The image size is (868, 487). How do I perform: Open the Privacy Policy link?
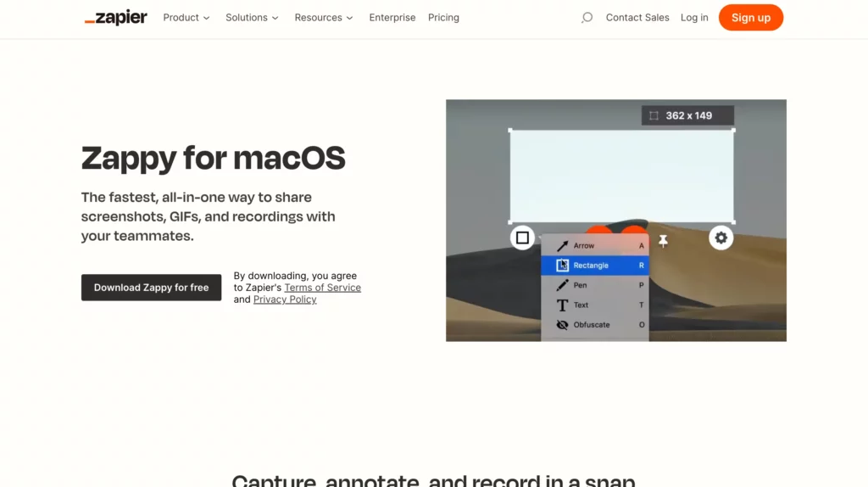[285, 299]
